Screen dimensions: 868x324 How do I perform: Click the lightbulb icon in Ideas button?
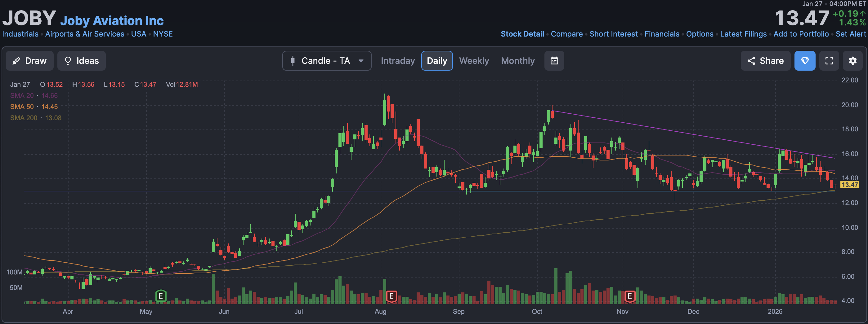[x=68, y=61]
